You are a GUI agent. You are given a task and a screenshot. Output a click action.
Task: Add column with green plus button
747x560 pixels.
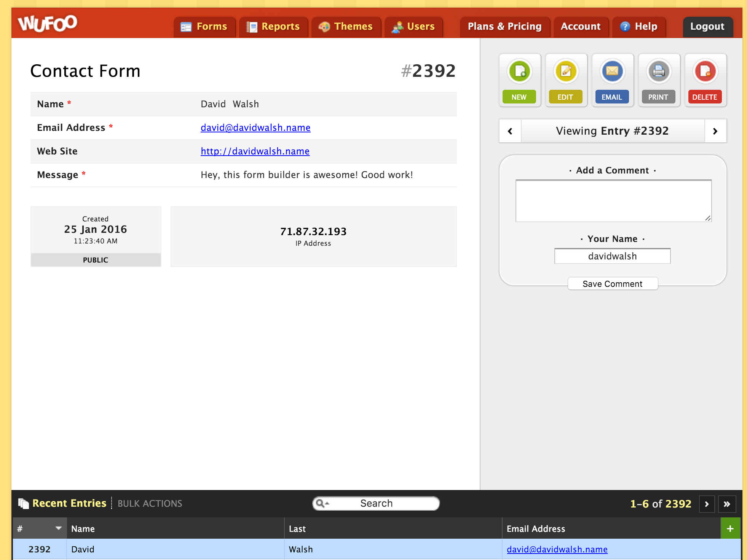click(730, 528)
